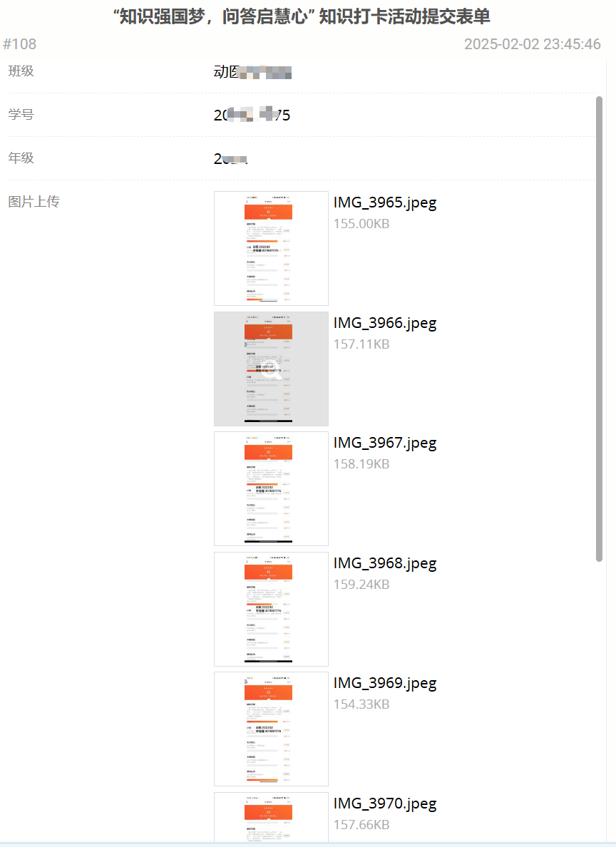Click the 年级 field value
This screenshot has width=616, height=847.
pos(230,159)
